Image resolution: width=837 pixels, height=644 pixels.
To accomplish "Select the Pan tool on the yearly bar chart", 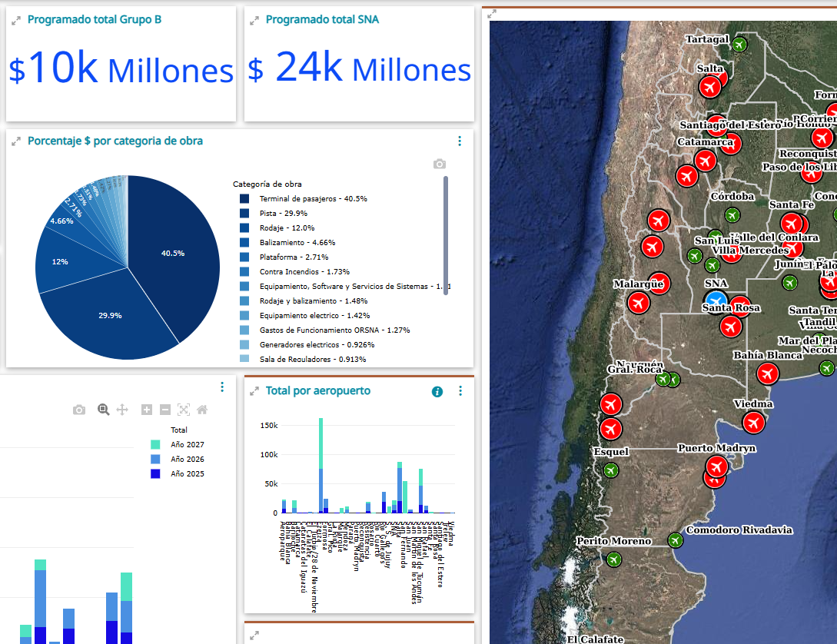I will 121,410.
